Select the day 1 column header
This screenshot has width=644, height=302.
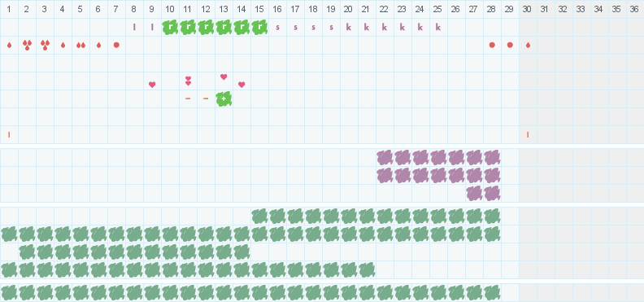click(x=9, y=9)
